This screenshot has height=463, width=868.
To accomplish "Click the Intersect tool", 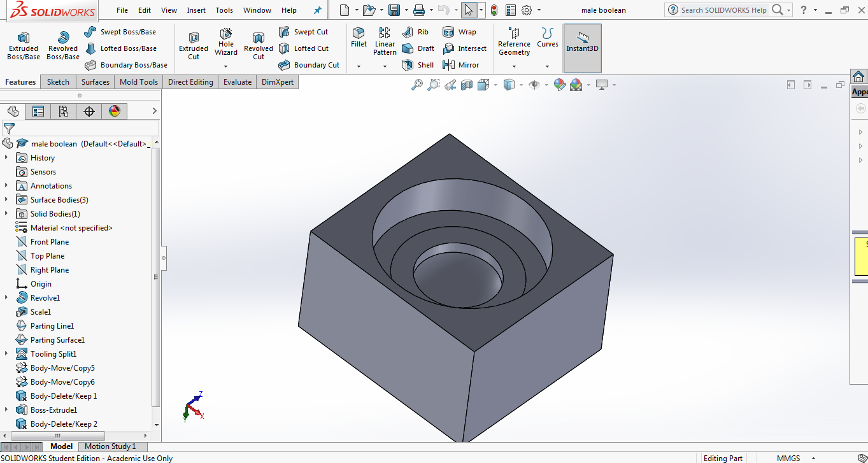I will point(464,48).
